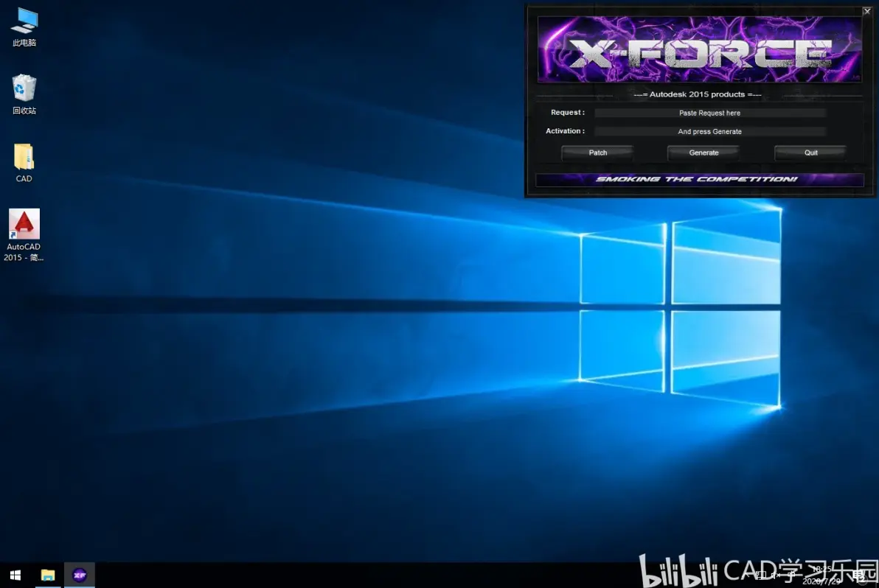Click the Activation output field
This screenshot has width=879, height=588.
(x=709, y=132)
